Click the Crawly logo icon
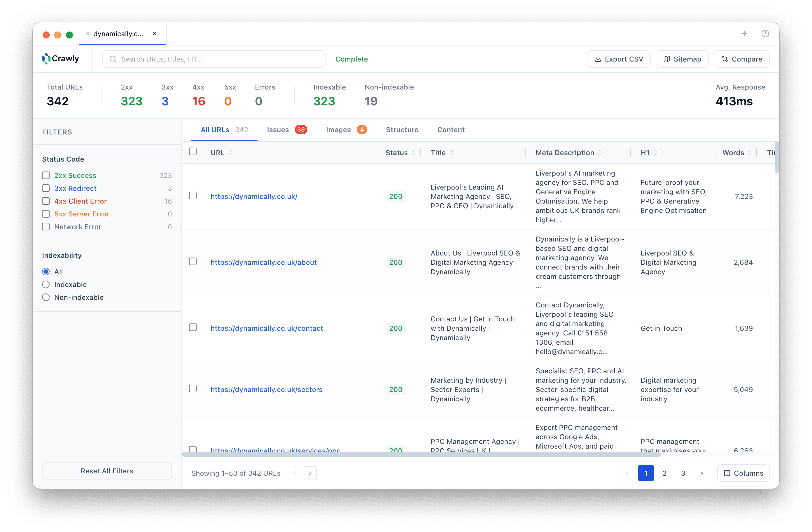 point(46,59)
